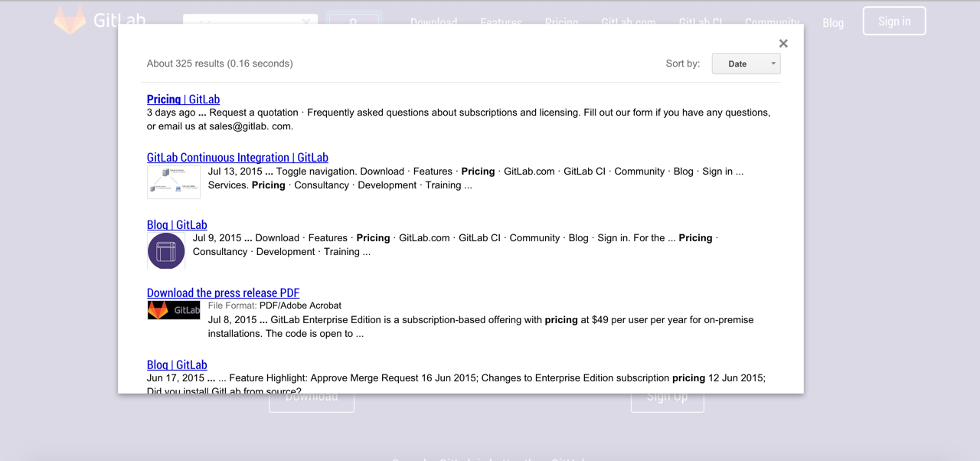
Task: Open the Sort by Date dropdown
Action: point(746,64)
